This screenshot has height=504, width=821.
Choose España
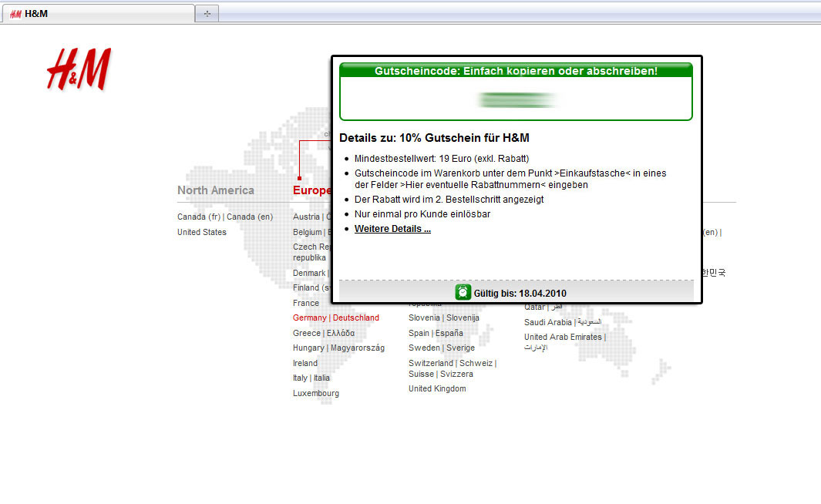[449, 333]
